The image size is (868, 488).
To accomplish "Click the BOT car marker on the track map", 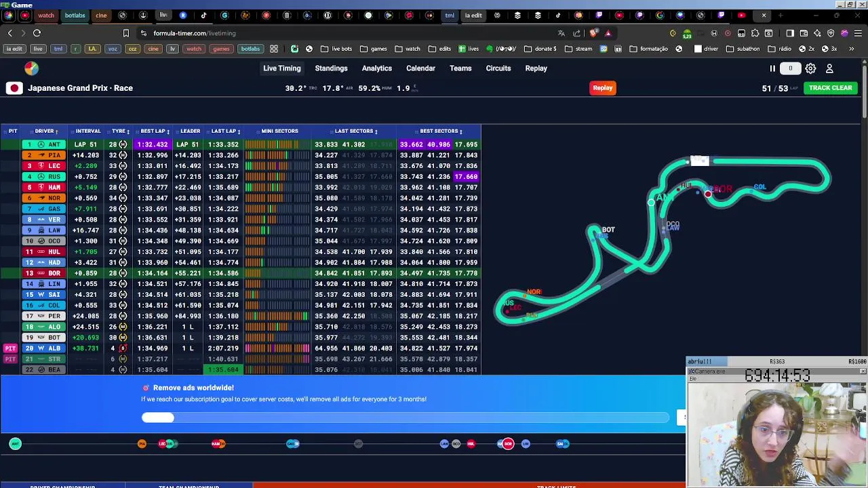I will [x=608, y=230].
